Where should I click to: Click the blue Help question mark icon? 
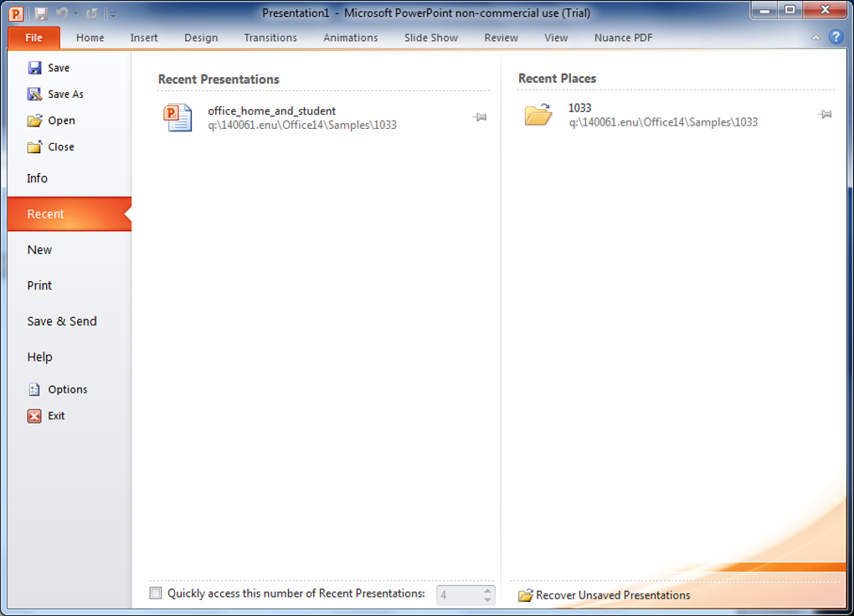(x=836, y=37)
